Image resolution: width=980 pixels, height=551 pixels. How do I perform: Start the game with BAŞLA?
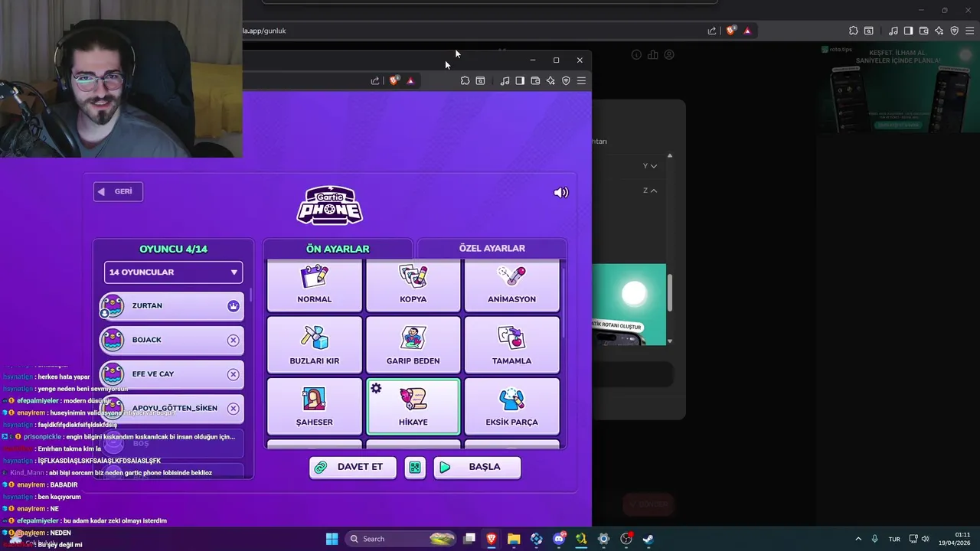[477, 468]
